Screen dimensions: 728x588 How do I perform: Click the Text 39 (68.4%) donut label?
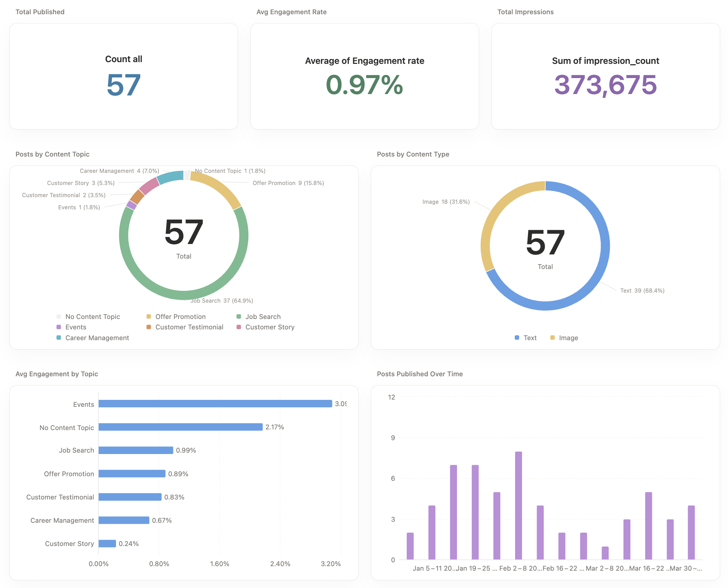pos(642,291)
